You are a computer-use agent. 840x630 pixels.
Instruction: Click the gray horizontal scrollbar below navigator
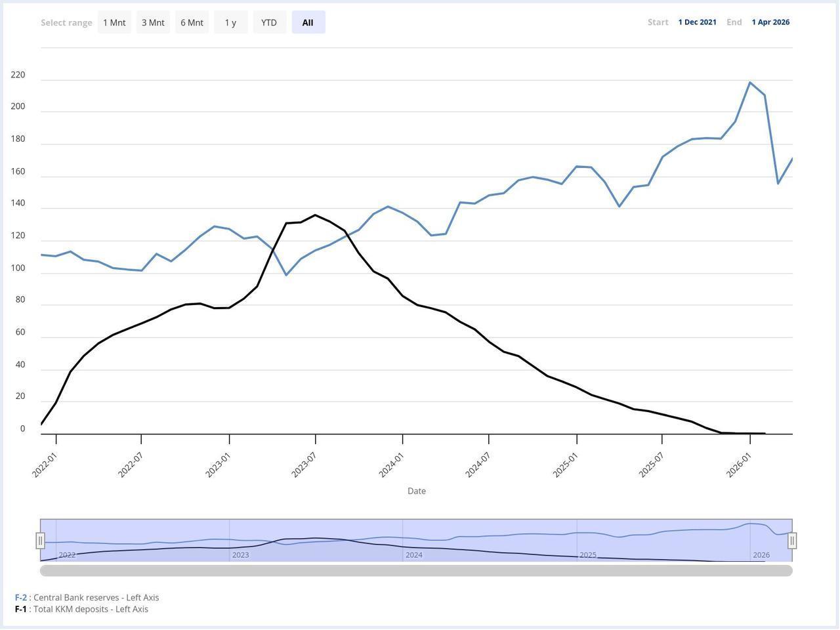pyautogui.click(x=417, y=570)
